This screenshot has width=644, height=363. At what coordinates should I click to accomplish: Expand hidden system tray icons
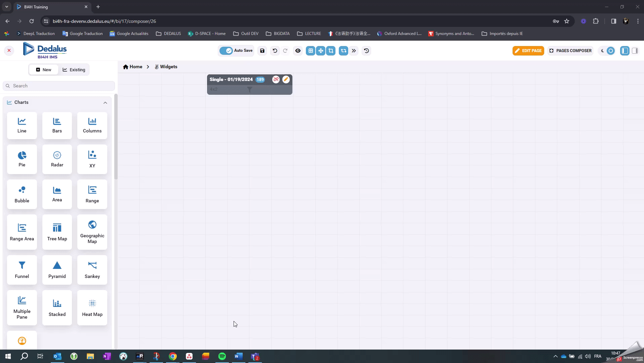(x=555, y=356)
